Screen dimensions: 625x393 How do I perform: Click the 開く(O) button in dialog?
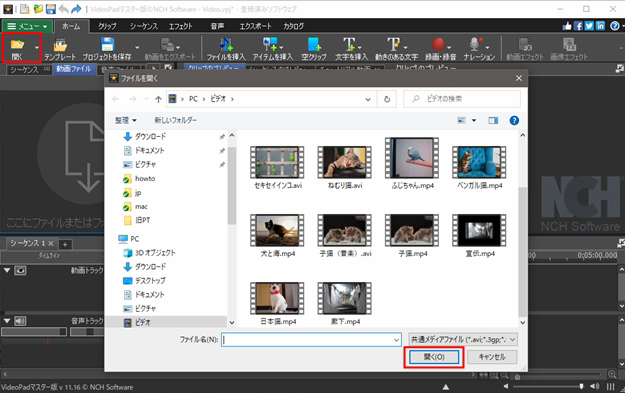point(434,357)
